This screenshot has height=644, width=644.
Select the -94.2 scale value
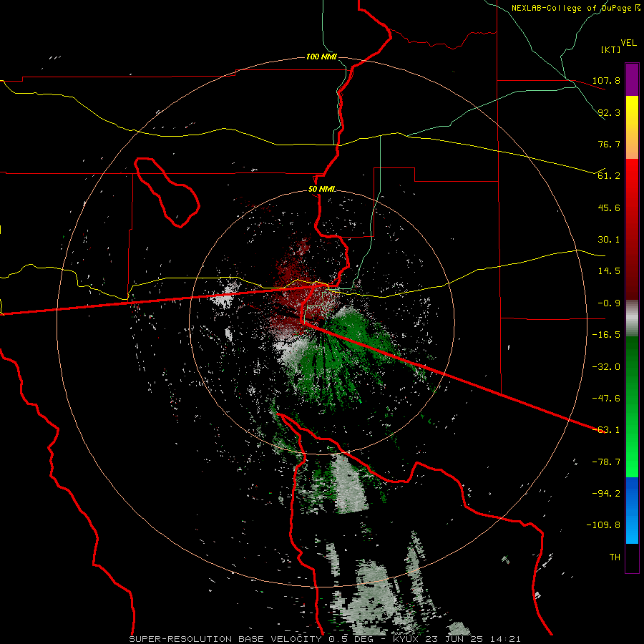[x=606, y=494]
